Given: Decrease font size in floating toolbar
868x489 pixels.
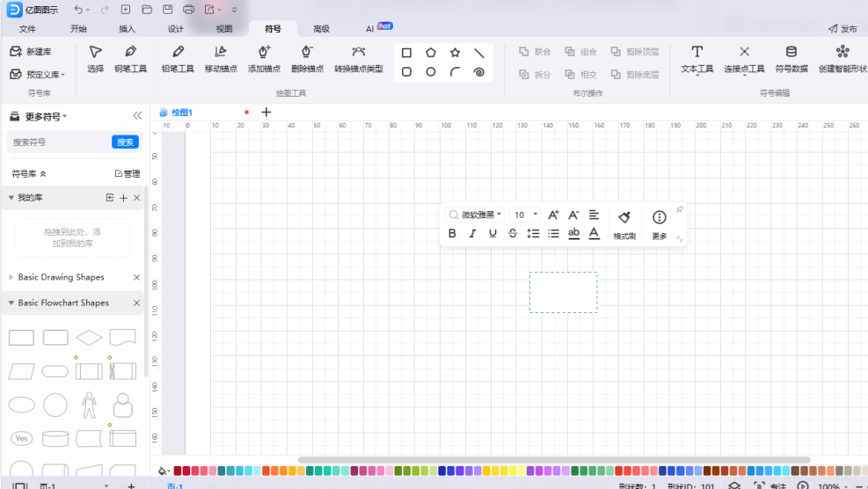Looking at the screenshot, I should point(573,215).
